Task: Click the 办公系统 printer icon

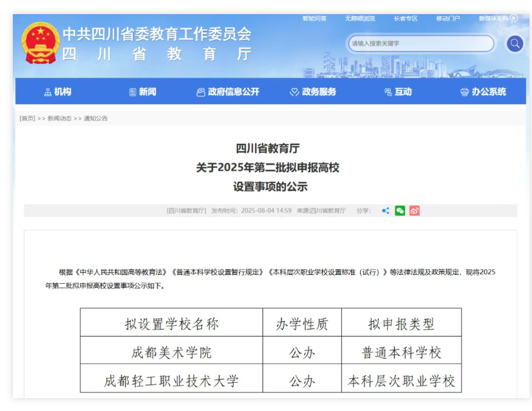Action: (464, 92)
